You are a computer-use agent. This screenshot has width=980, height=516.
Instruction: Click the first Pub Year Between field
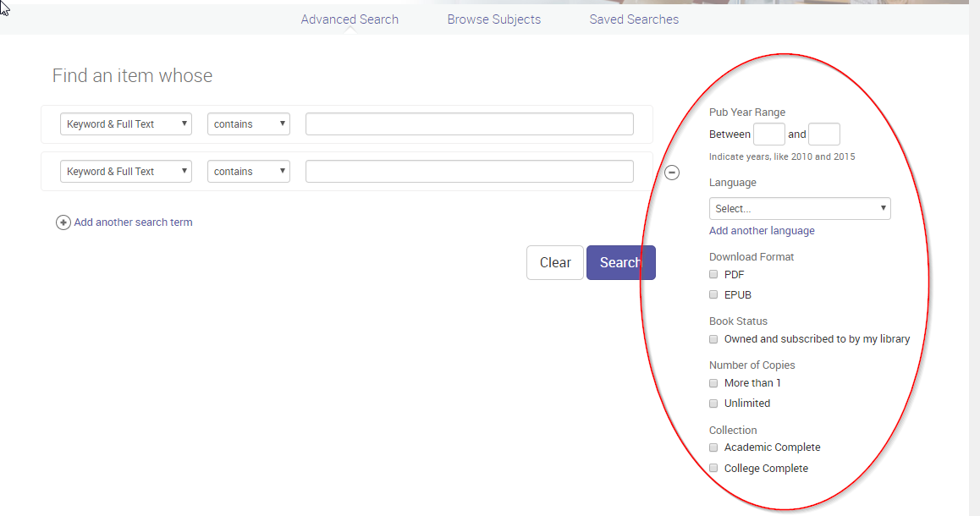pos(768,134)
